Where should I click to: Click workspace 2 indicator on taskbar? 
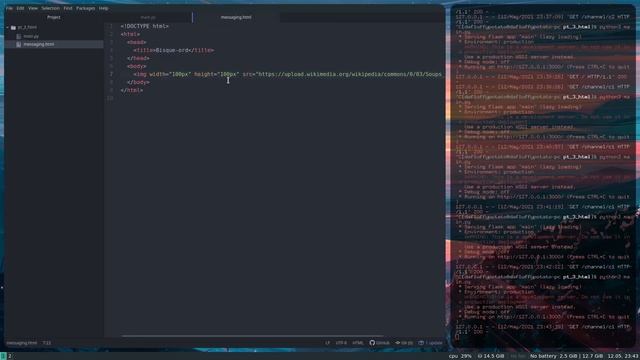10,356
